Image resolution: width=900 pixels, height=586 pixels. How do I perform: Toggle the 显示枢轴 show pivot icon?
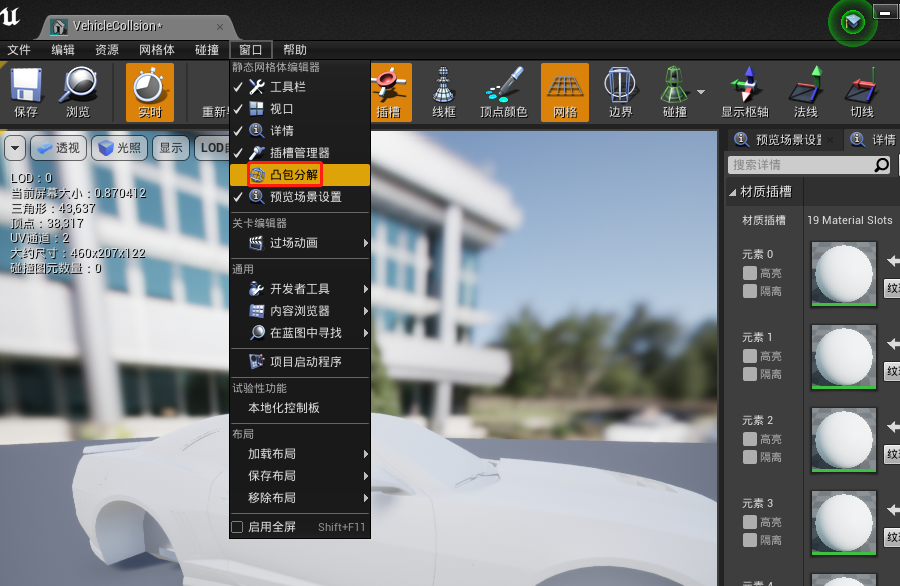point(745,92)
